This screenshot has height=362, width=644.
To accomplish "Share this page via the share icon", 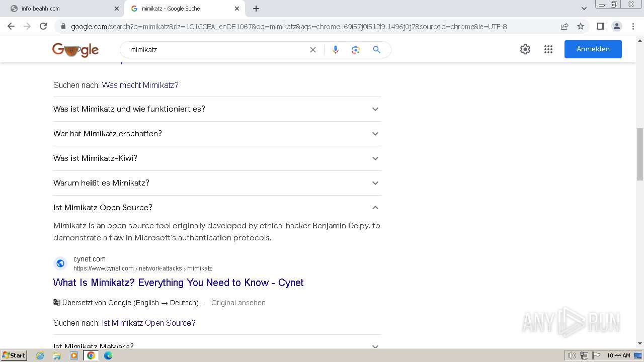I will pyautogui.click(x=565, y=26).
